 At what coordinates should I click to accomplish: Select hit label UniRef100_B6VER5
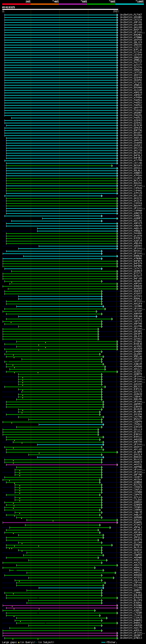point(131,289)
